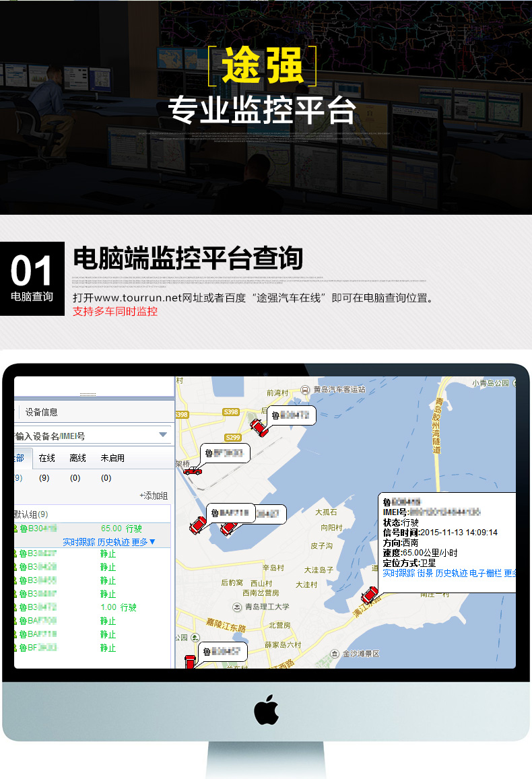
Task: Click the (9) count under the 在线 tab
Action: (44, 478)
